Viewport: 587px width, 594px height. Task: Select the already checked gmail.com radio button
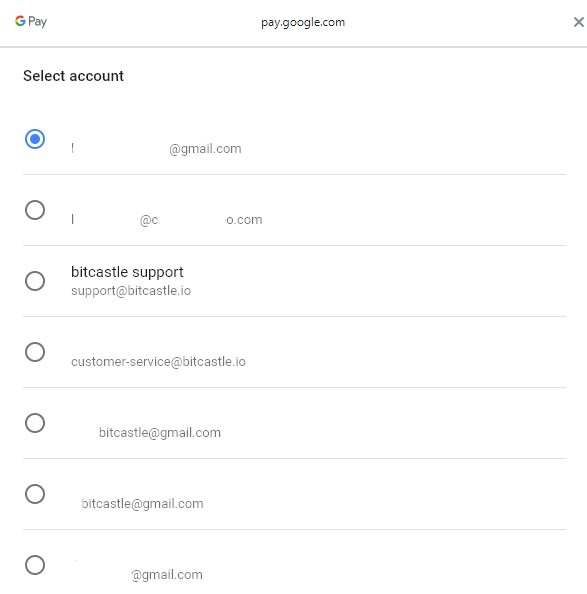pos(35,139)
